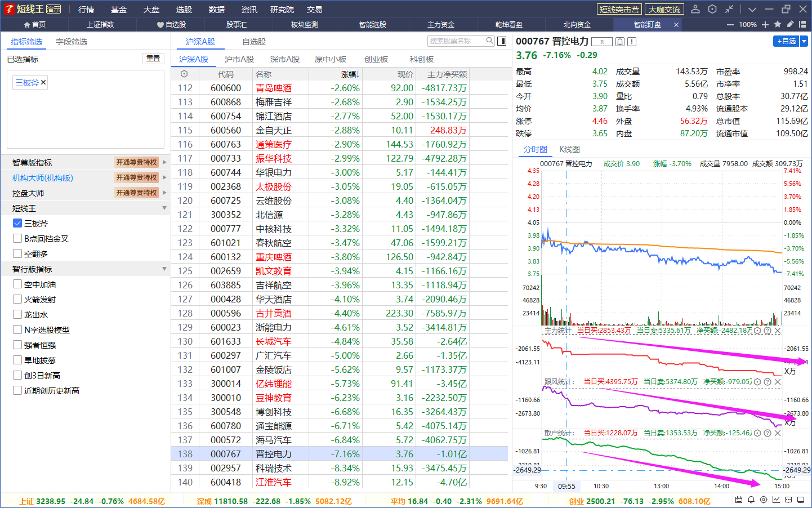Close the 智能盯盘 tab
This screenshot has width=812, height=508.
[676, 25]
